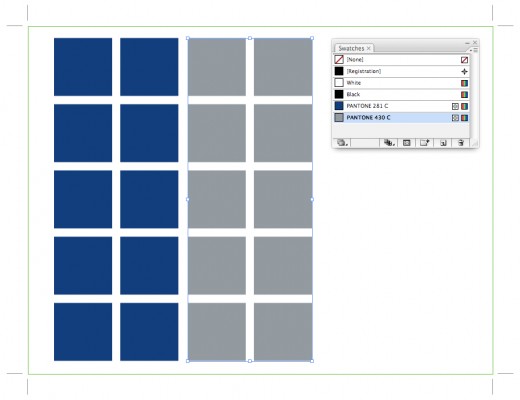Select the PANTONE 430 C swatch row
520x400 pixels.
pos(401,118)
